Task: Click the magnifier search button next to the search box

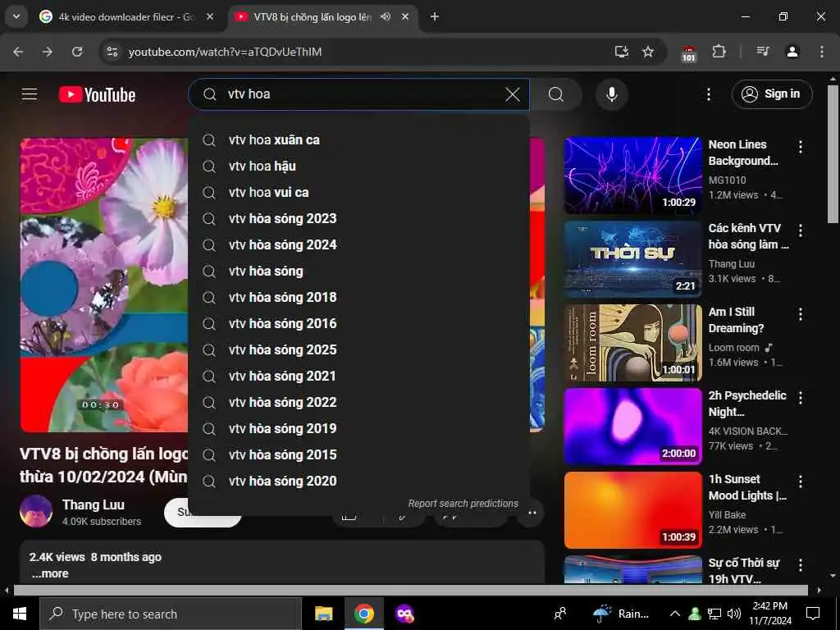Action: click(556, 95)
